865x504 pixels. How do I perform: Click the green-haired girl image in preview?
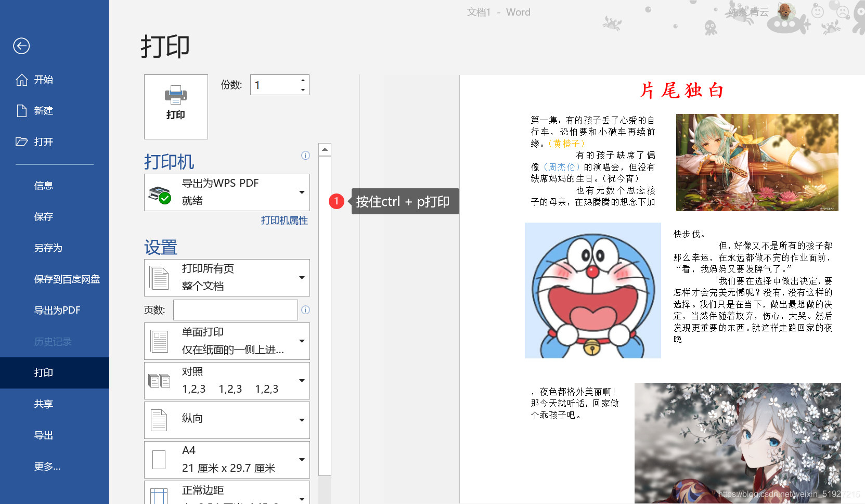pos(757,162)
